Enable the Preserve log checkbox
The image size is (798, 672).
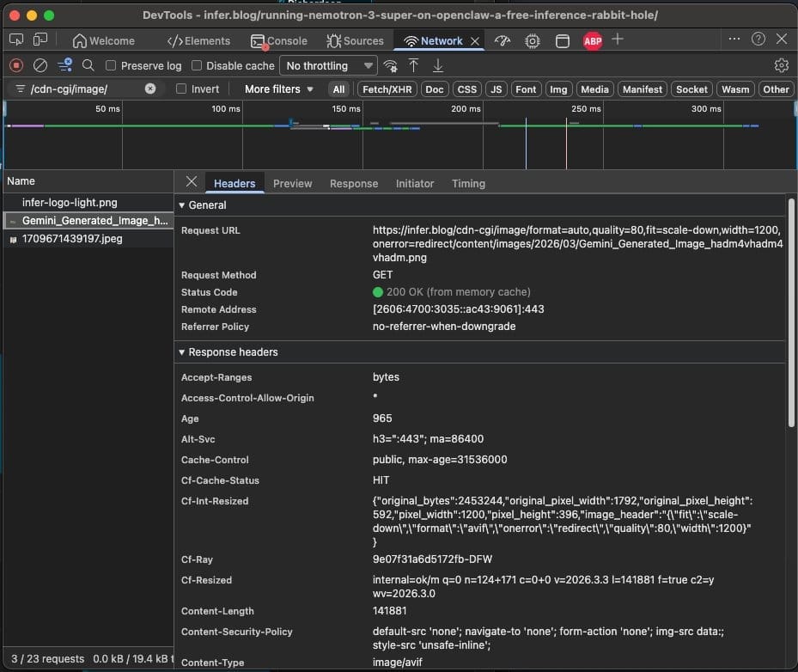click(111, 65)
